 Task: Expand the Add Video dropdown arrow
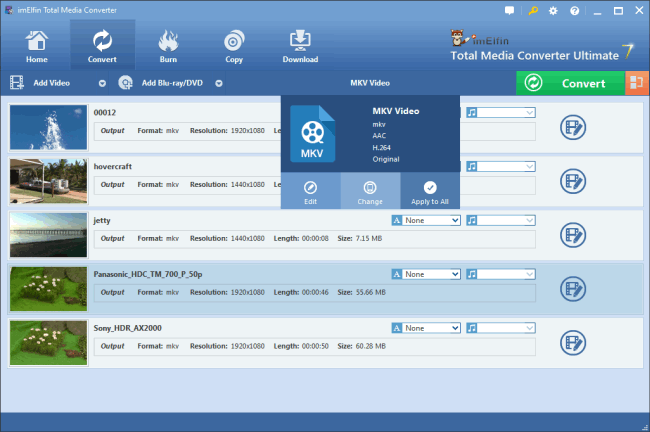point(102,83)
